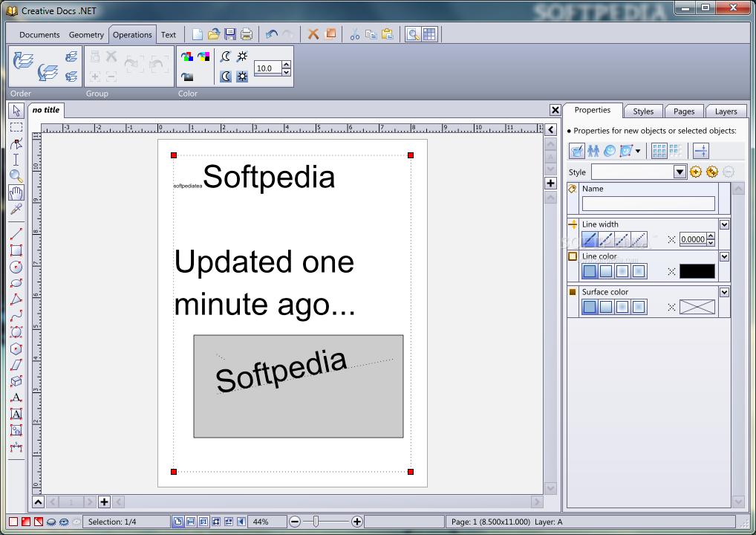756x535 pixels.
Task: Zoom in with the plus button
Action: coord(356,522)
